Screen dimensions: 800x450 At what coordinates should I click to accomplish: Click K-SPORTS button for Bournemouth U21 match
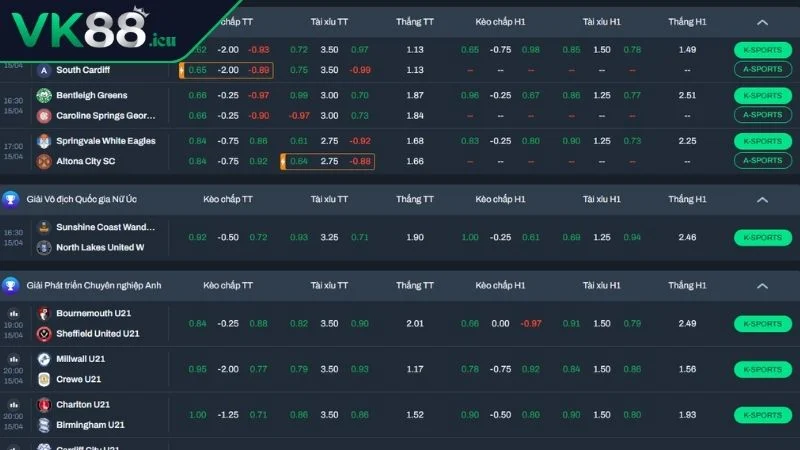pyautogui.click(x=763, y=323)
